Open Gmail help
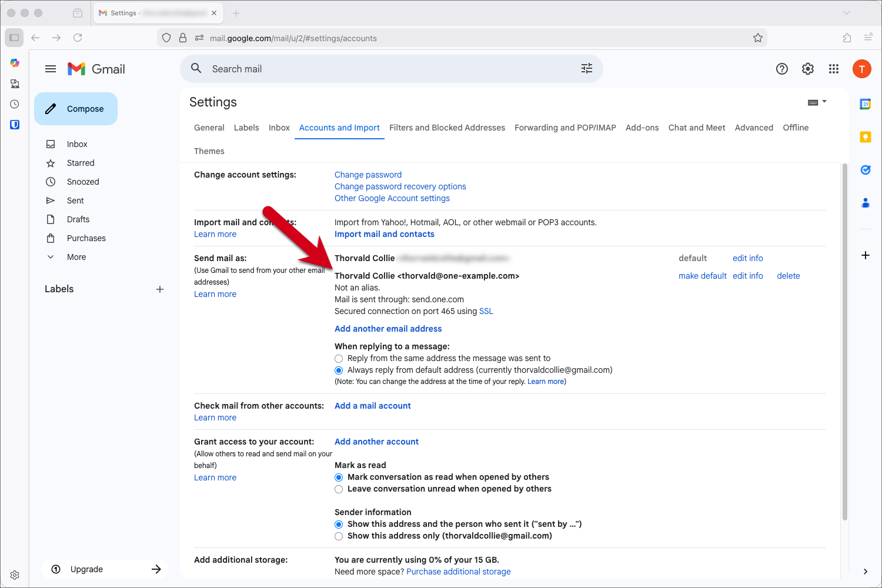Image resolution: width=882 pixels, height=588 pixels. point(781,69)
